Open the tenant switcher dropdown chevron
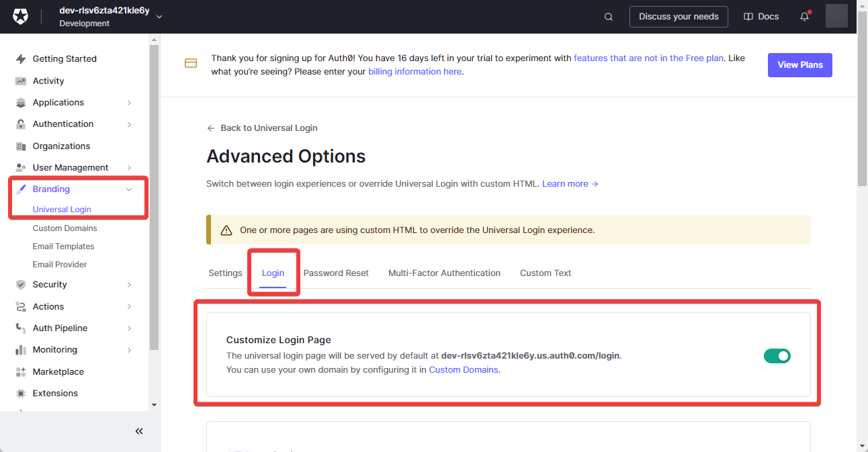 [159, 17]
